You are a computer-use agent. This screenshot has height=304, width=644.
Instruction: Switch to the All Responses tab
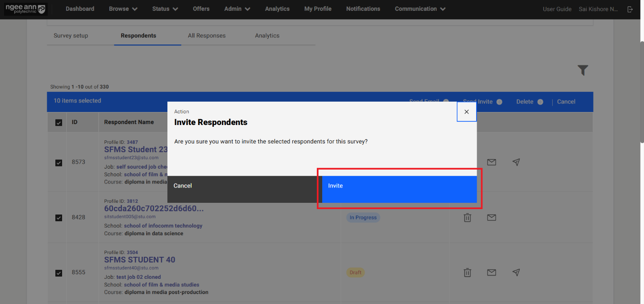click(207, 36)
